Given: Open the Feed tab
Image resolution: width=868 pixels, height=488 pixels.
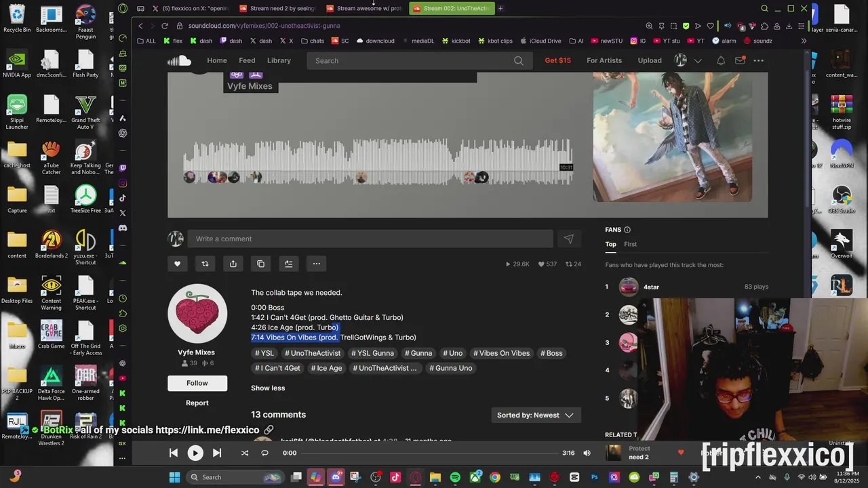Looking at the screenshot, I should click(x=247, y=60).
